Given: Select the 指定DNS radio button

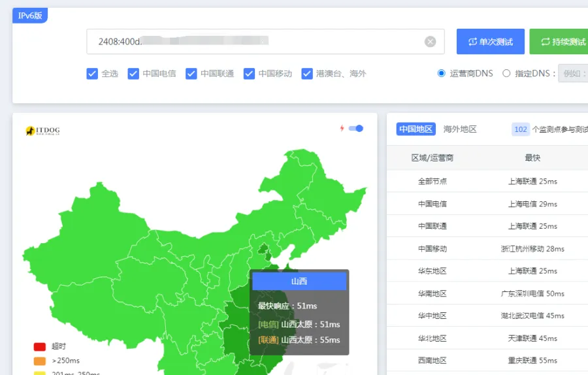Looking at the screenshot, I should tap(506, 73).
